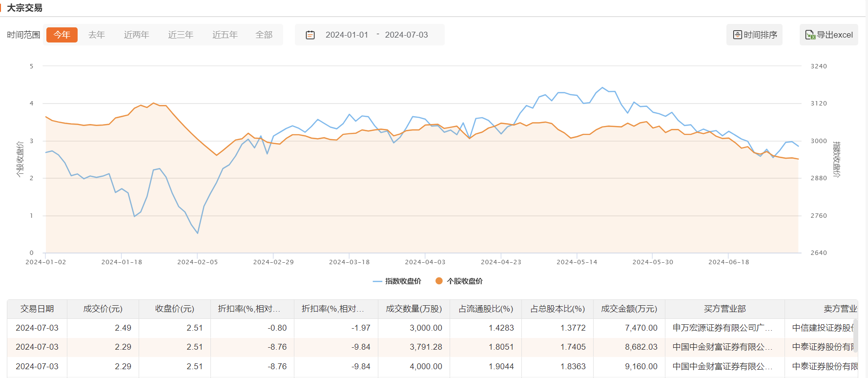Sort by the 交易日期 column header
868x378 pixels.
click(37, 309)
